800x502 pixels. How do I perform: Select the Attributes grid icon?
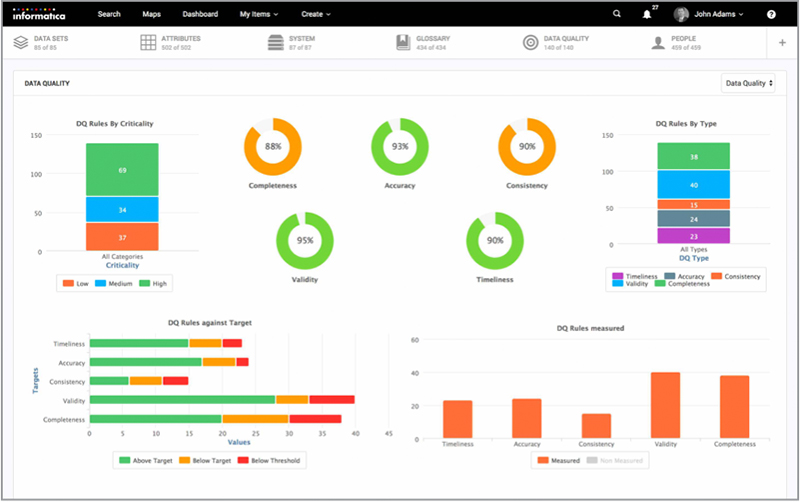(148, 42)
